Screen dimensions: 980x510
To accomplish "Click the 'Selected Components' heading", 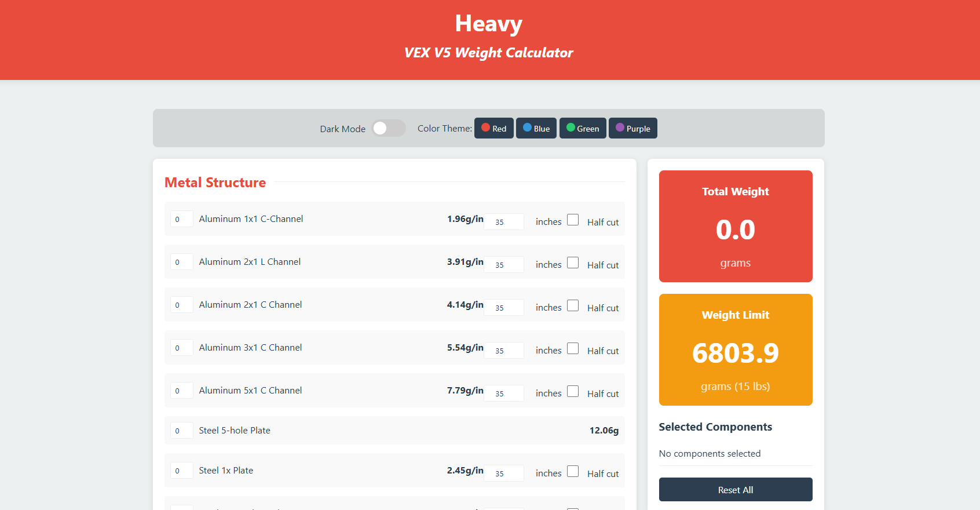I will pos(715,427).
